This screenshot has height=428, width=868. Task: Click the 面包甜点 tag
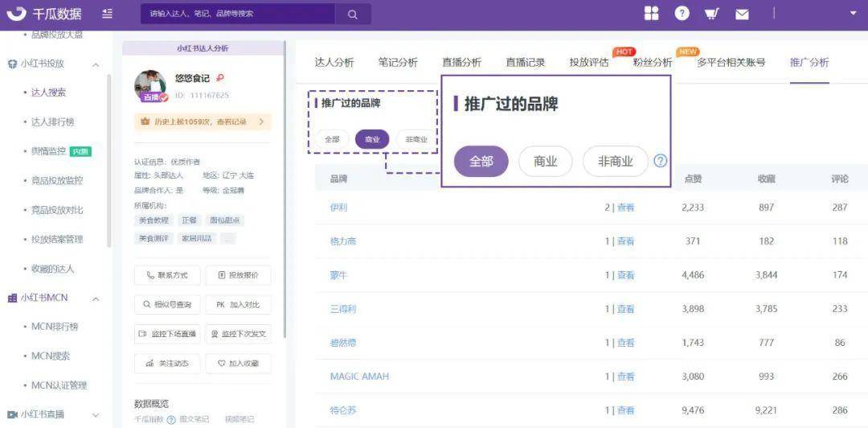click(x=225, y=220)
